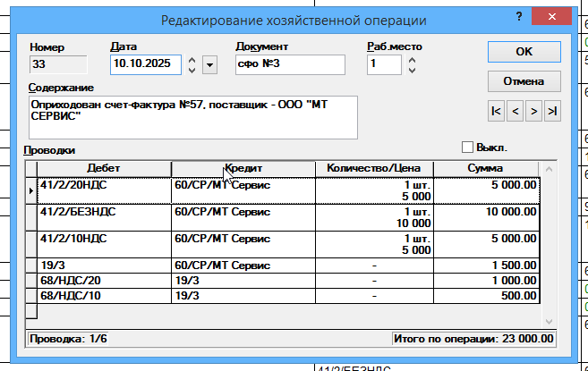Jump to last record navigation button
The height and width of the screenshot is (371, 588).
coord(552,111)
